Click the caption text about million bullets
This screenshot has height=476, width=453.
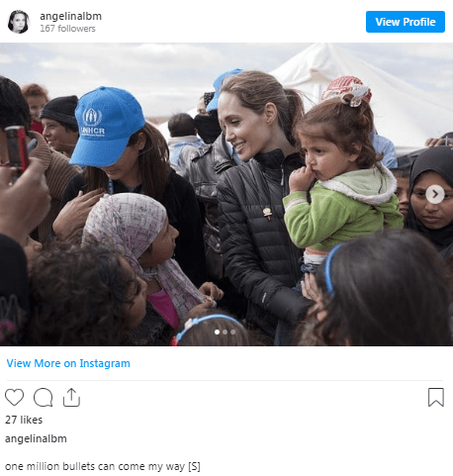click(103, 466)
